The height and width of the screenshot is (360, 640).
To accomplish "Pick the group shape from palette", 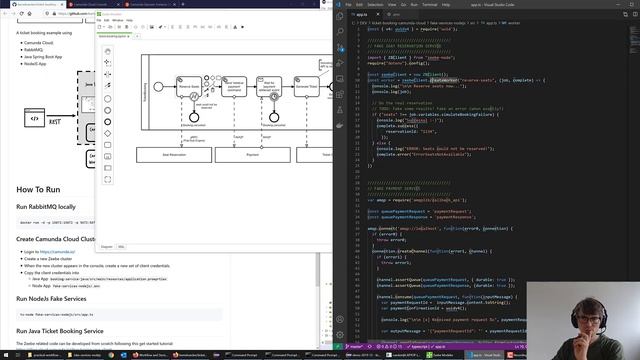I will [x=108, y=179].
